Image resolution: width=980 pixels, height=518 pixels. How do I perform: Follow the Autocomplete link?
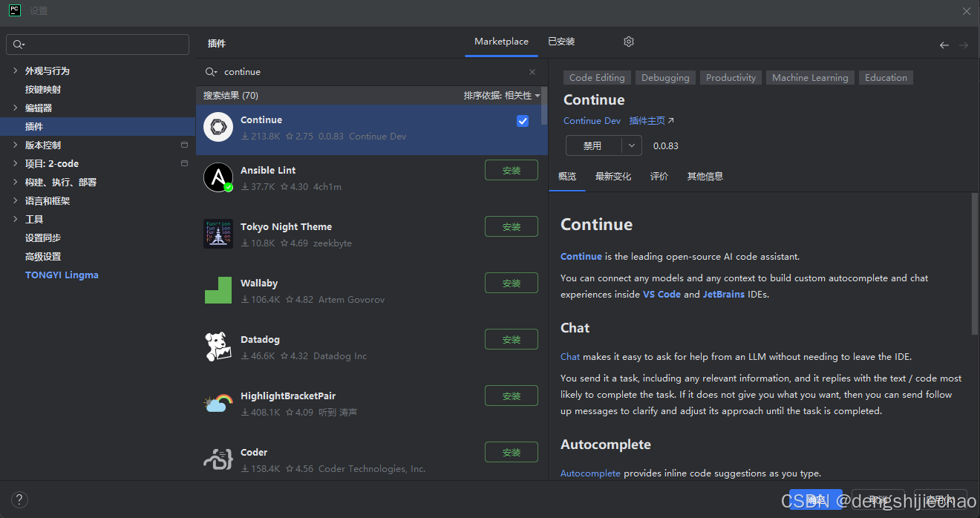[x=590, y=473]
